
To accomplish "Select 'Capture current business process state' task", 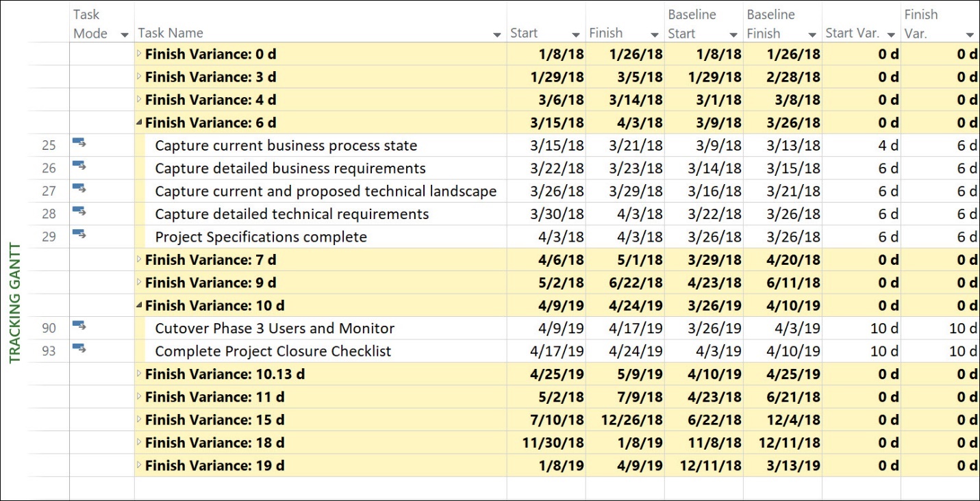I will [286, 146].
